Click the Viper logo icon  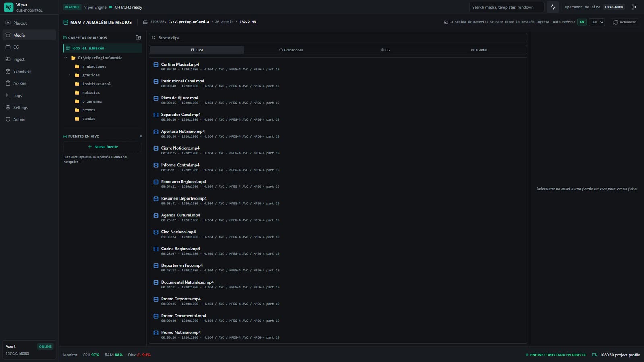pos(8,7)
